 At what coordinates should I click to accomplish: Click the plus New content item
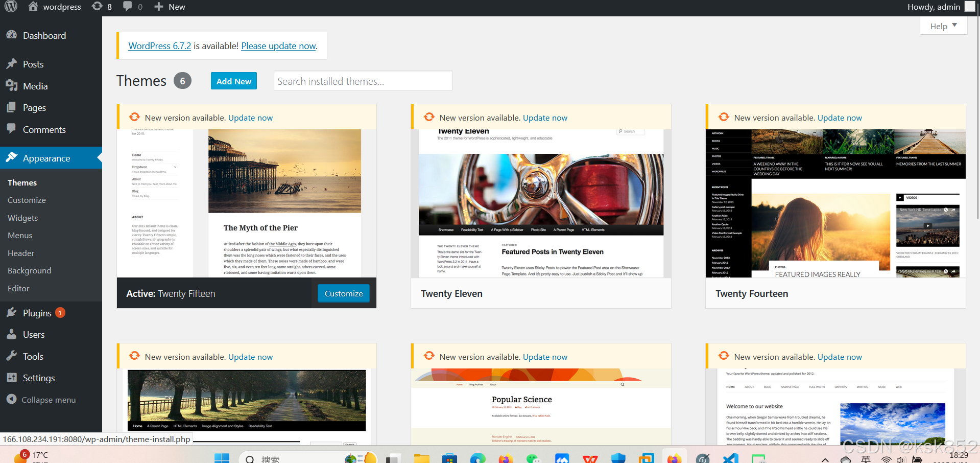[x=170, y=7]
